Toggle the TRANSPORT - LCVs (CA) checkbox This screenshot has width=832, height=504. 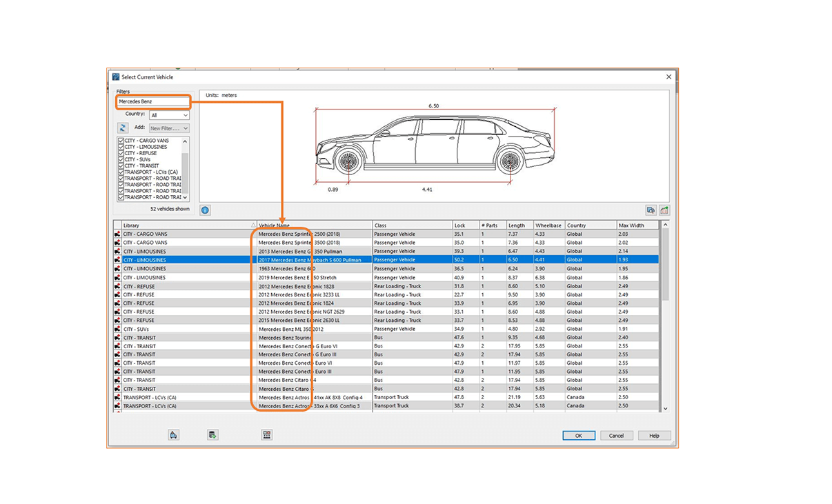click(121, 172)
